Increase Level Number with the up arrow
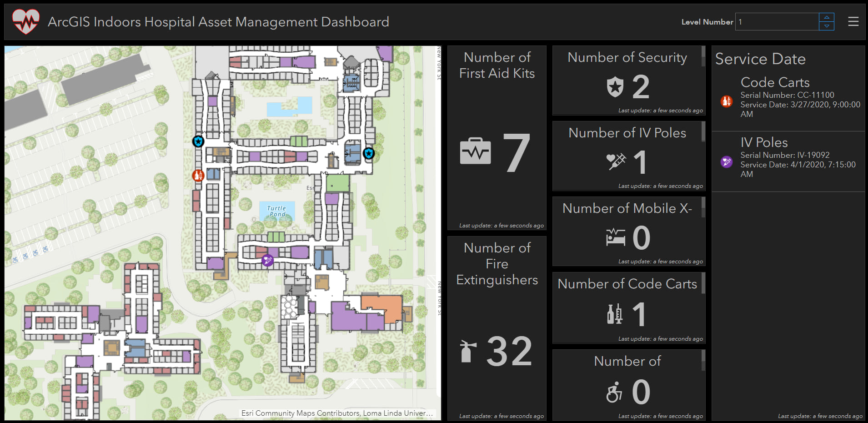Viewport: 868px width, 423px height. tap(827, 17)
